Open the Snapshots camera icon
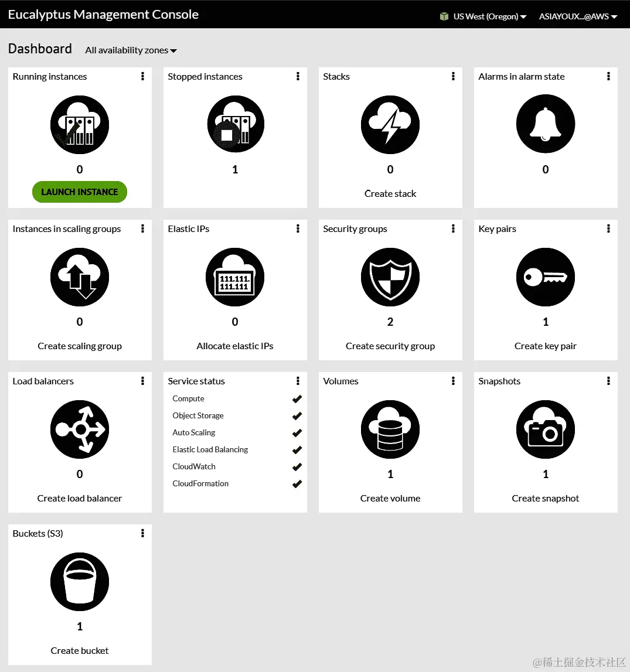This screenshot has height=672, width=630. click(546, 429)
